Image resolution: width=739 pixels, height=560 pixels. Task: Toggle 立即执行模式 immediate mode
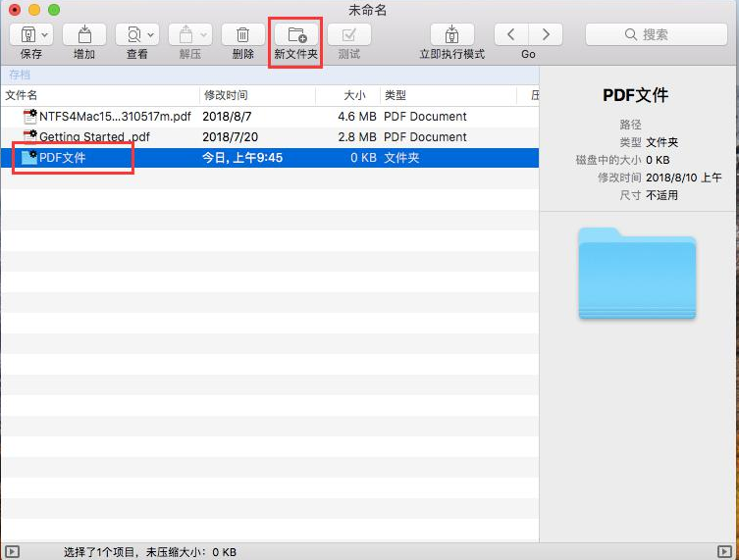coord(451,35)
